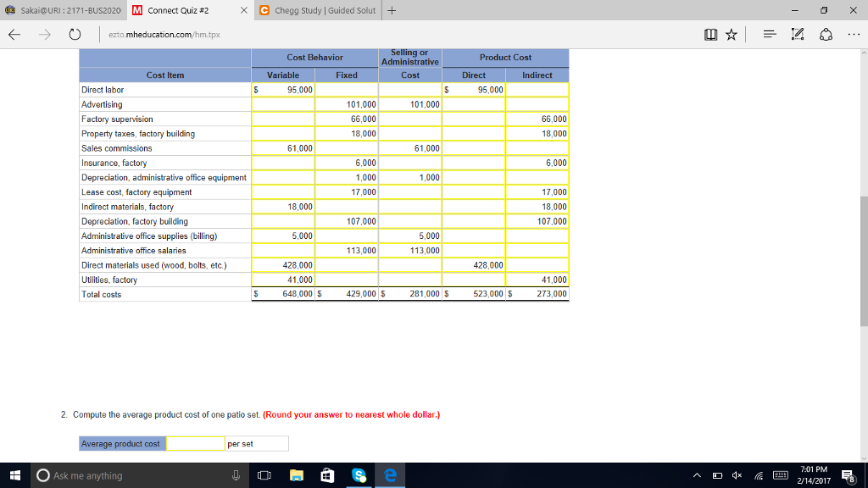Image resolution: width=868 pixels, height=488 pixels.
Task: Add page to favorites star icon
Action: pos(732,34)
